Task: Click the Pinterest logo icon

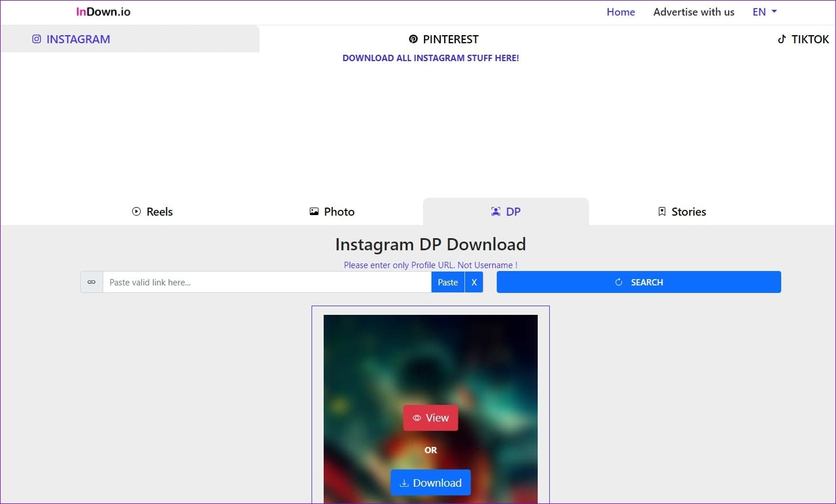Action: [x=413, y=39]
